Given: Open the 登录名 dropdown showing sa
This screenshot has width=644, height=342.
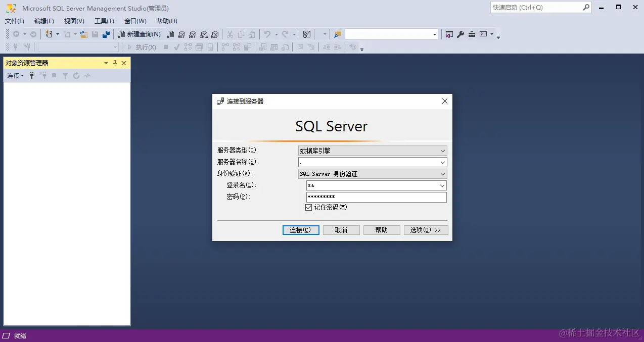Looking at the screenshot, I should [x=377, y=185].
